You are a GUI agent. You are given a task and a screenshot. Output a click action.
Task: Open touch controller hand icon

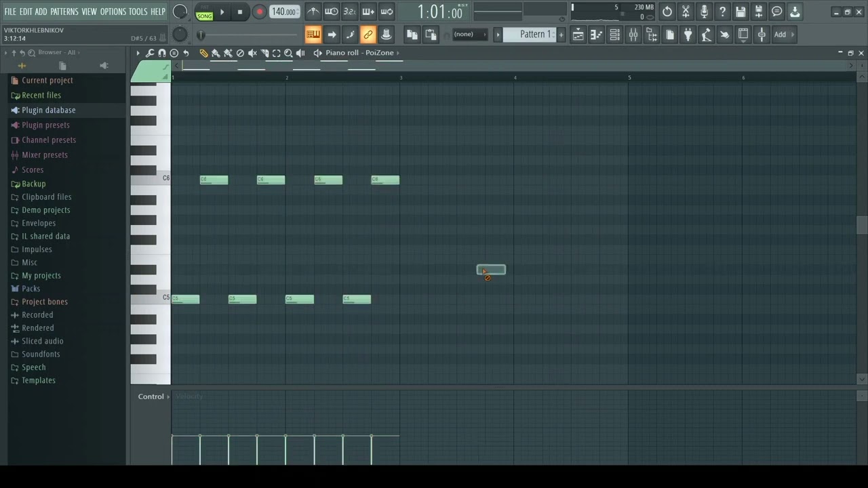point(725,35)
